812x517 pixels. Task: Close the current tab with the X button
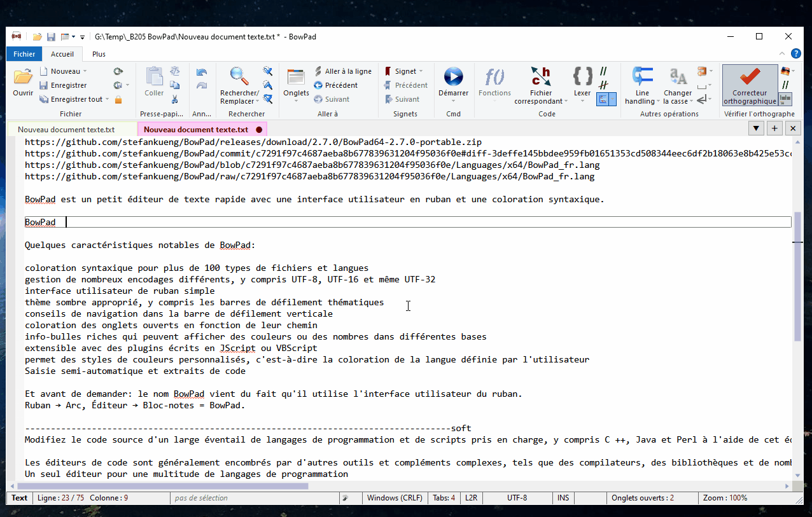793,128
